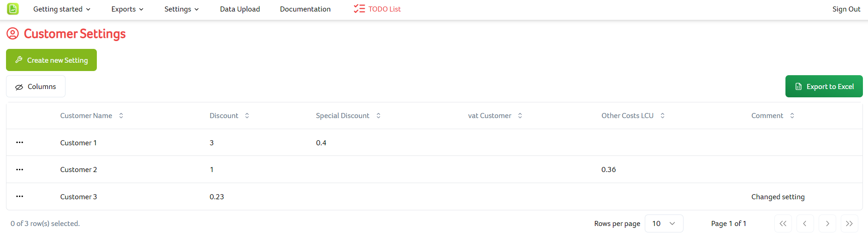
Task: Click the Special Discount column header
Action: click(x=343, y=116)
